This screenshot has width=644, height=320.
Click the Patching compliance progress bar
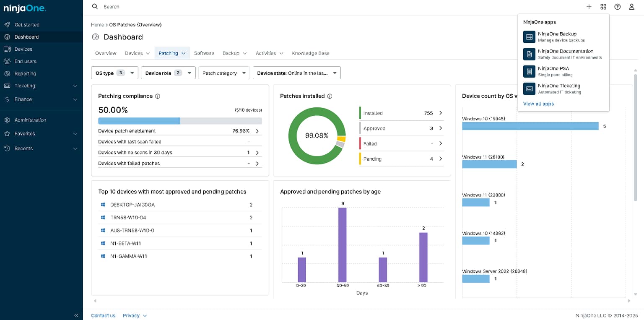coord(180,121)
